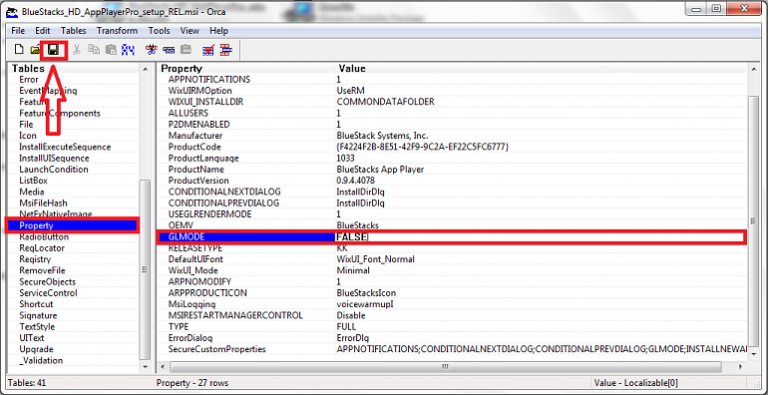Click the Cut scissors toolbar icon
Viewport: 768px width, 395px height.
click(x=77, y=49)
